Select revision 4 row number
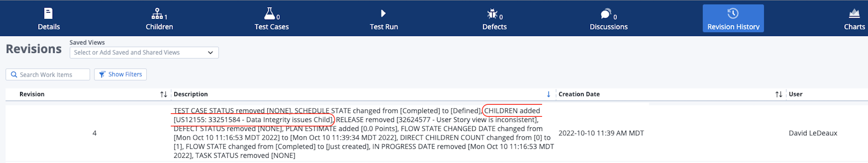 [x=94, y=133]
